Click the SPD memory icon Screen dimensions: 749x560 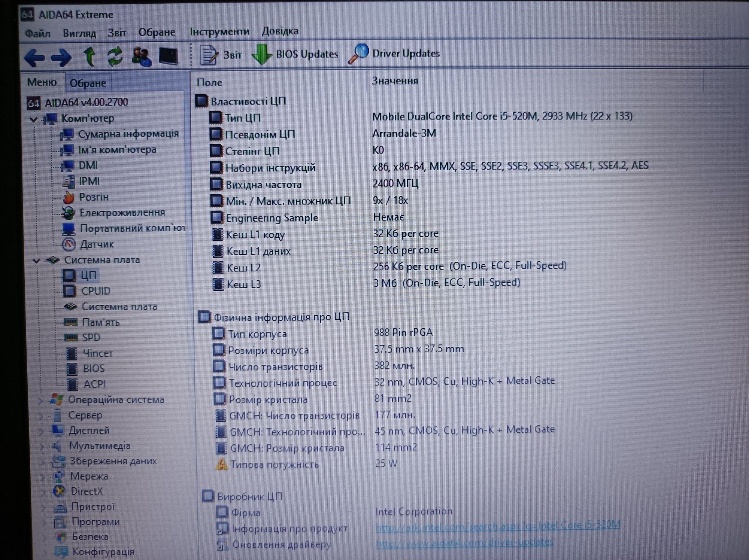point(71,338)
